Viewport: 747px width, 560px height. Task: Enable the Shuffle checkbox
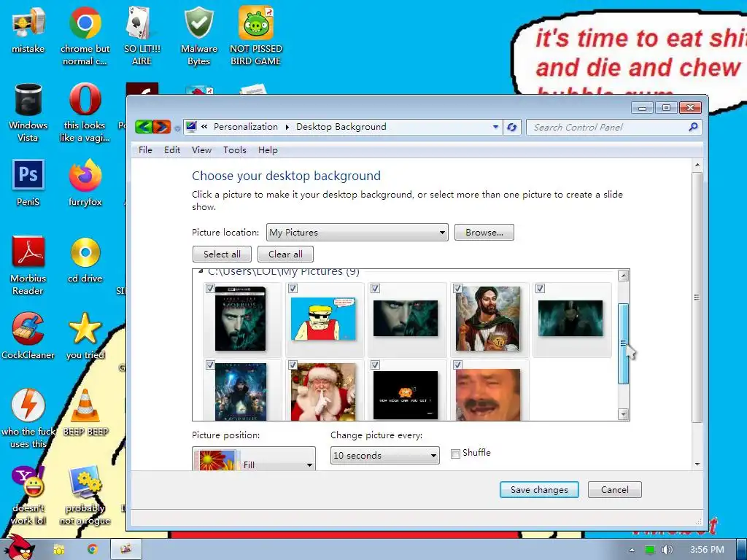tap(455, 454)
